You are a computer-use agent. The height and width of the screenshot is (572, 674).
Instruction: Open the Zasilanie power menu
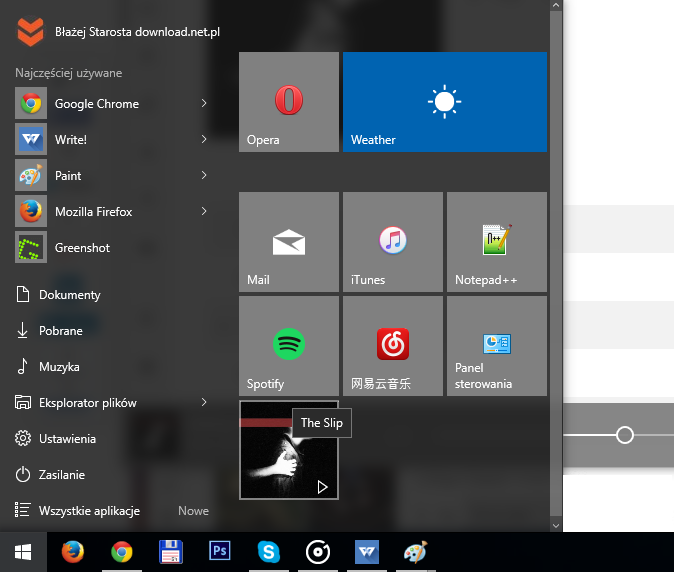[51, 475]
